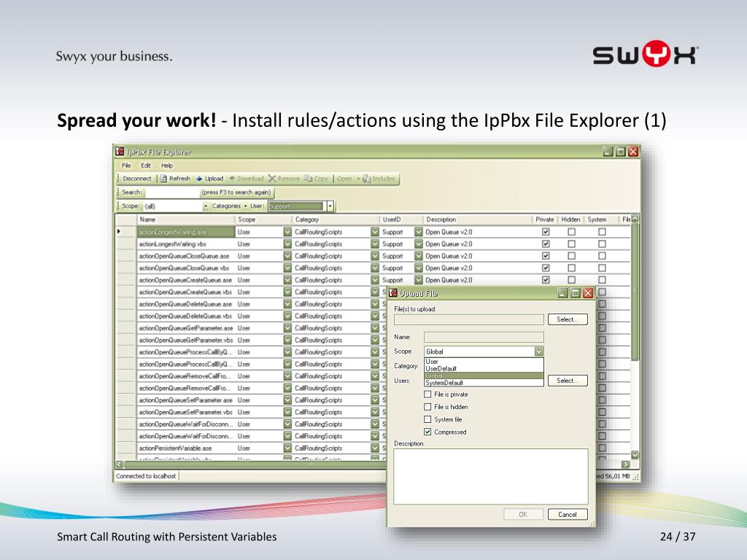
Task: Click the Open toolbar button
Action: pyautogui.click(x=344, y=179)
